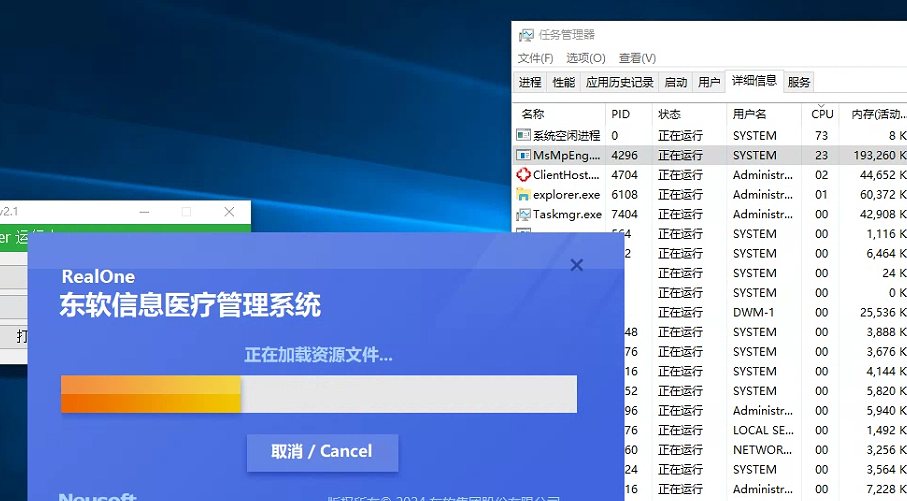This screenshot has height=501, width=907.
Task: Switch to the 进程 tab
Action: click(530, 82)
